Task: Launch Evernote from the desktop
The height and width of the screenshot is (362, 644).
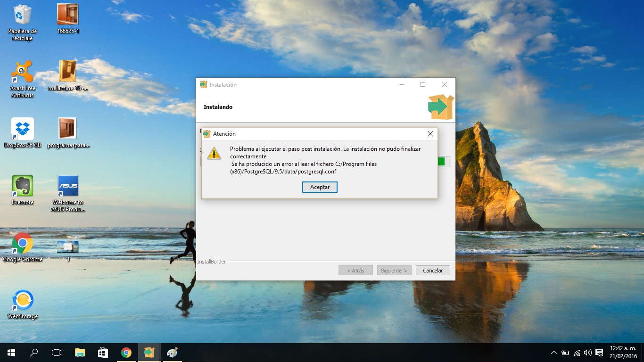Action: 22,186
